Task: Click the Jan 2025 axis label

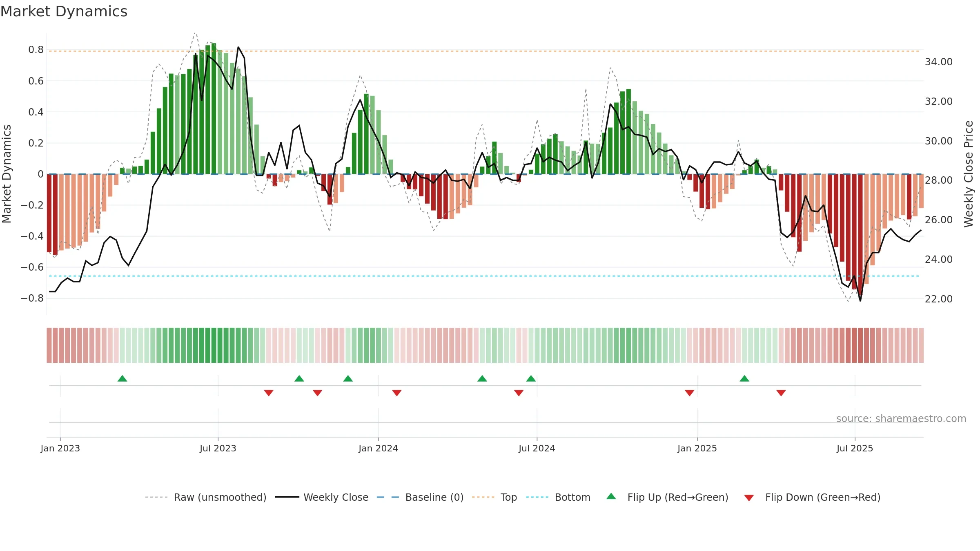Action: (697, 448)
